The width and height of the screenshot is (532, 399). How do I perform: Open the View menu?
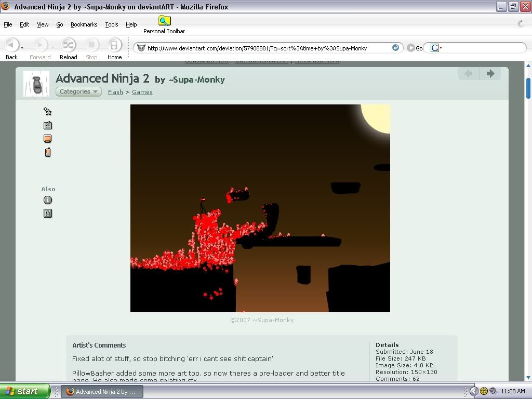43,24
